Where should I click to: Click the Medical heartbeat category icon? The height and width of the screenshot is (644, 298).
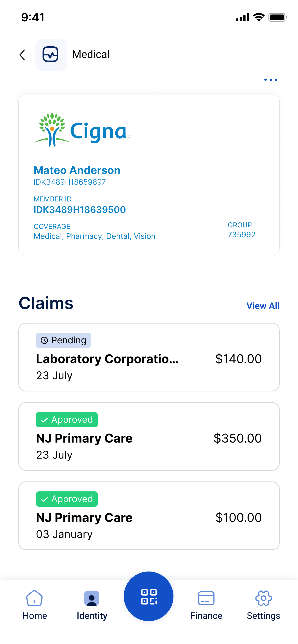[51, 55]
